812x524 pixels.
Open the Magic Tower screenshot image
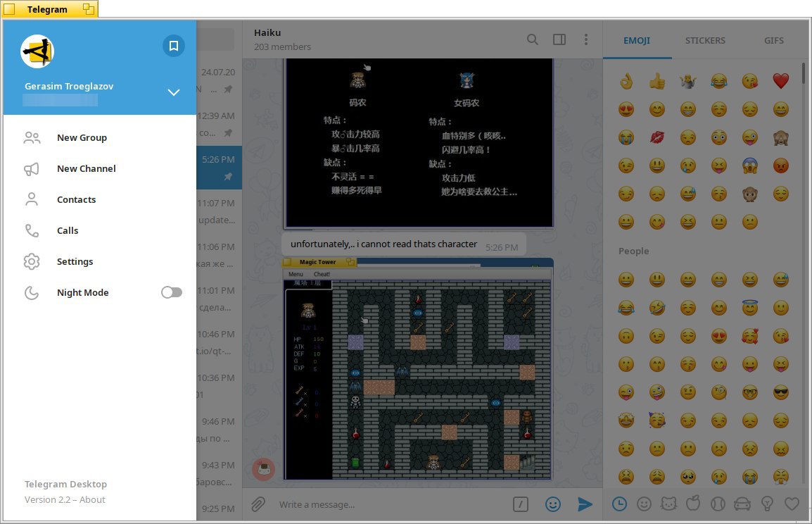click(x=418, y=368)
